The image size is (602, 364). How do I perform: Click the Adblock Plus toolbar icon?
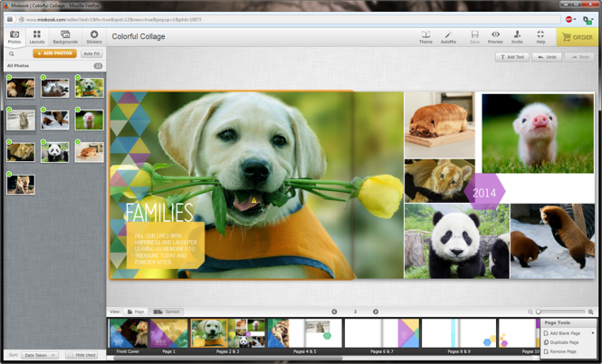pyautogui.click(x=569, y=19)
